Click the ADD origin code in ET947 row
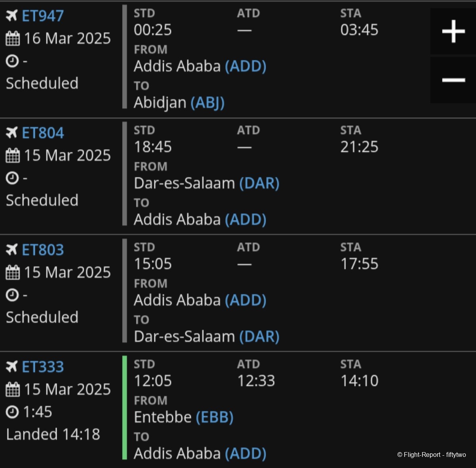Screen dimensions: 476x468 246,66
